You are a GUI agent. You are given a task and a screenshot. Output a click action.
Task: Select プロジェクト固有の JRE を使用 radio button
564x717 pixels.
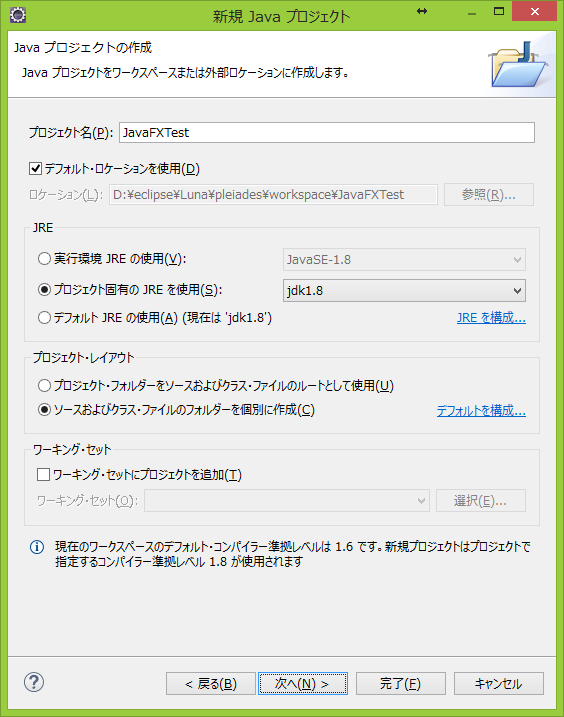[44, 290]
